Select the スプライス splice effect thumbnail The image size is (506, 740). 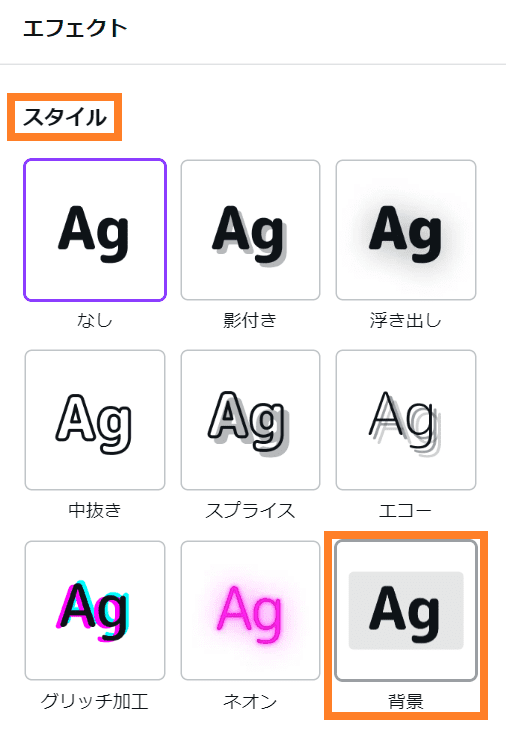(x=250, y=420)
